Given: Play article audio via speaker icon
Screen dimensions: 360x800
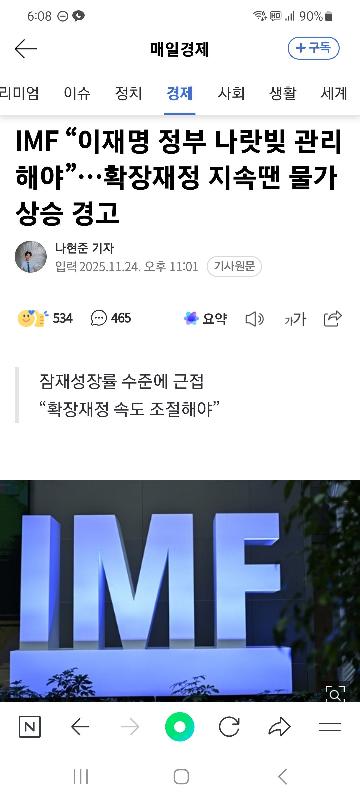Looking at the screenshot, I should (x=254, y=319).
